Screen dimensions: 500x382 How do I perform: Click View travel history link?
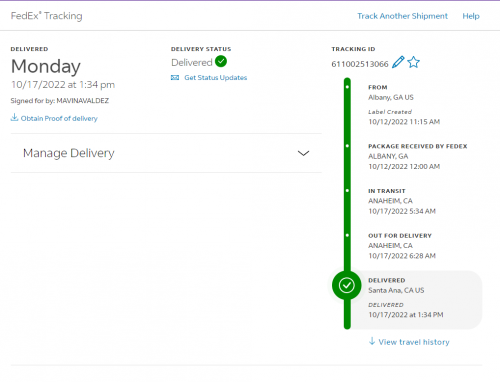(x=414, y=342)
